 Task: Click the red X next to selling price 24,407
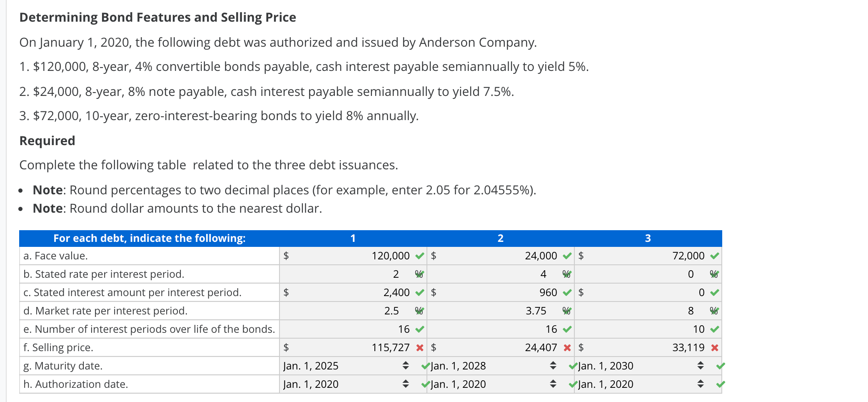click(567, 347)
